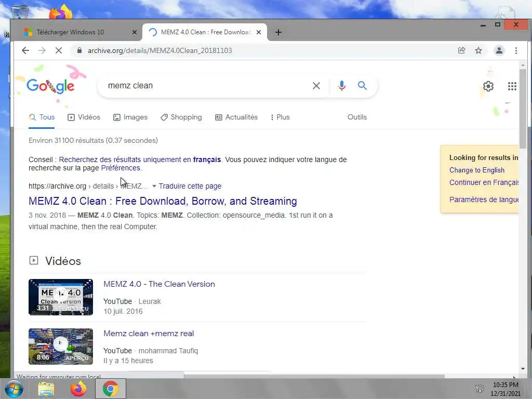Screen dimensions: 532x399
Task: Click Continuer en Français
Action: 484,182
